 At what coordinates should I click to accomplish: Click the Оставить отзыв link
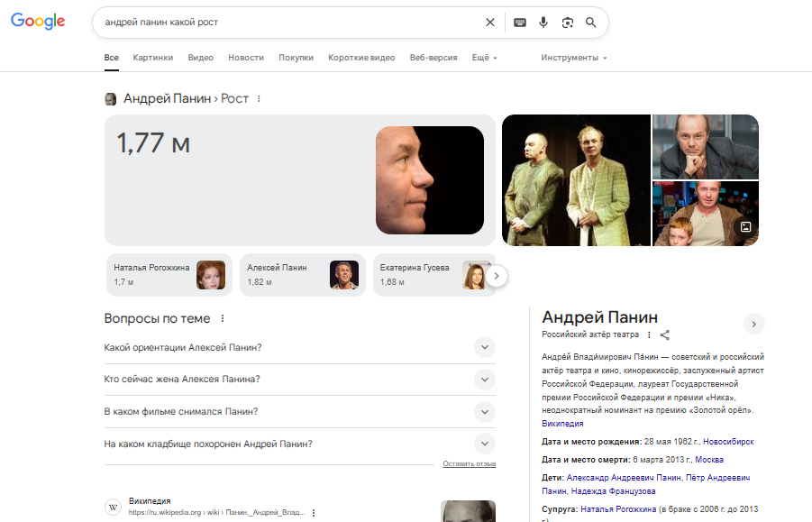pos(470,463)
